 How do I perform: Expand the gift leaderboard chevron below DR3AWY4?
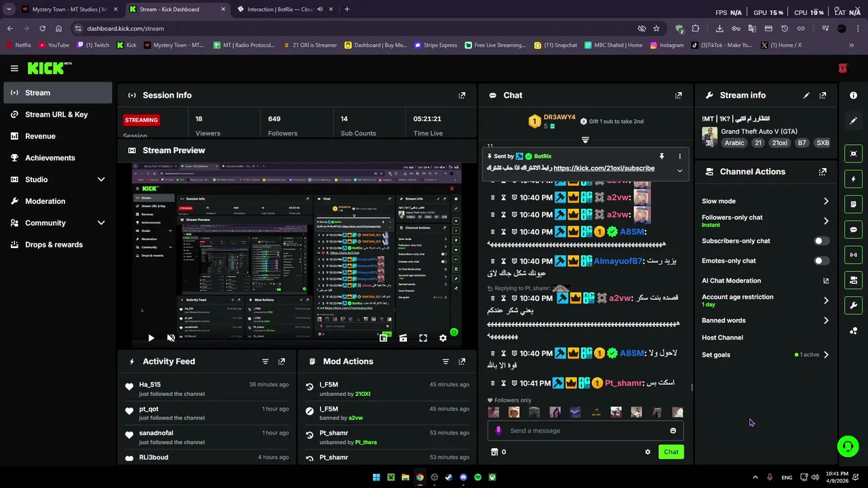coord(585,140)
